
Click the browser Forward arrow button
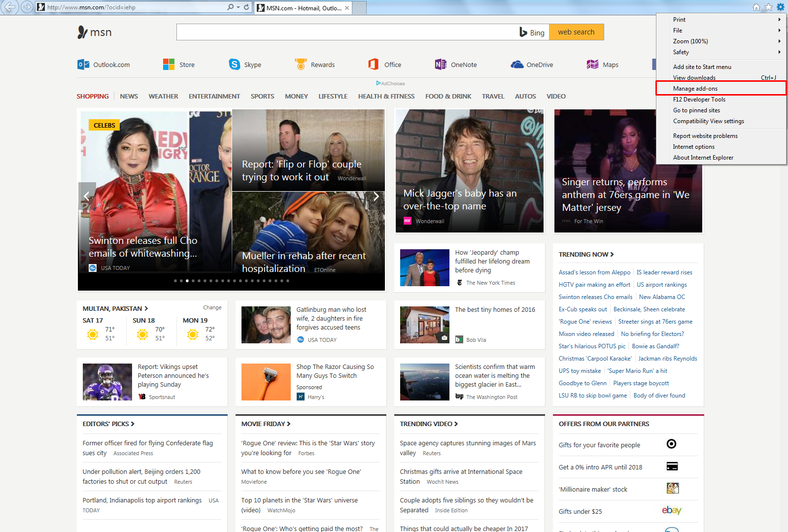(x=27, y=7)
